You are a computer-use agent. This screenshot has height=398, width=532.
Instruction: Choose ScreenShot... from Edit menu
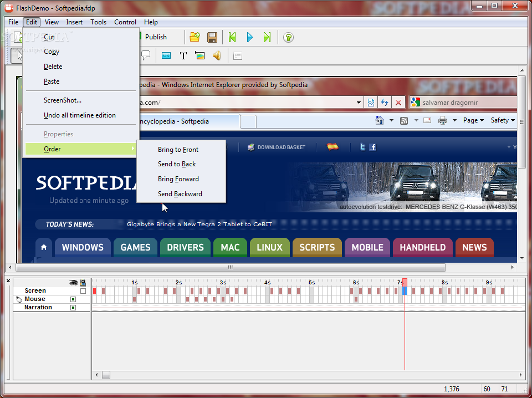click(81, 100)
